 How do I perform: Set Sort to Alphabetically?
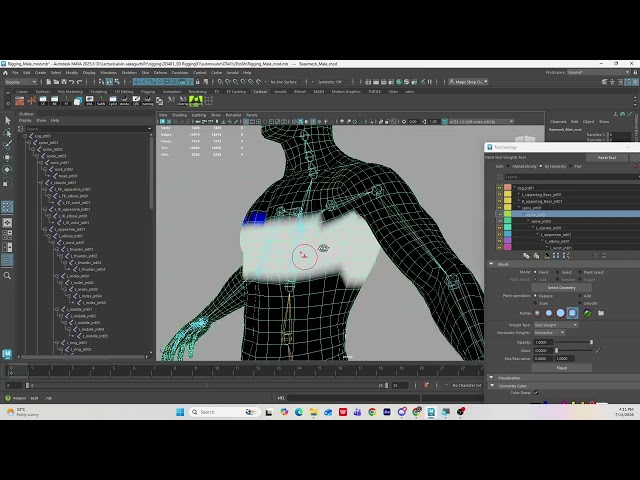click(x=509, y=166)
